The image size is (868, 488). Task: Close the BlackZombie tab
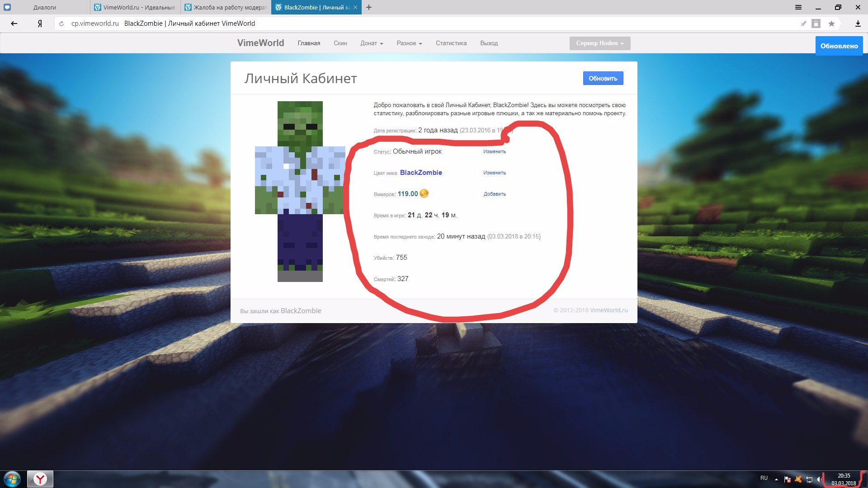point(355,7)
